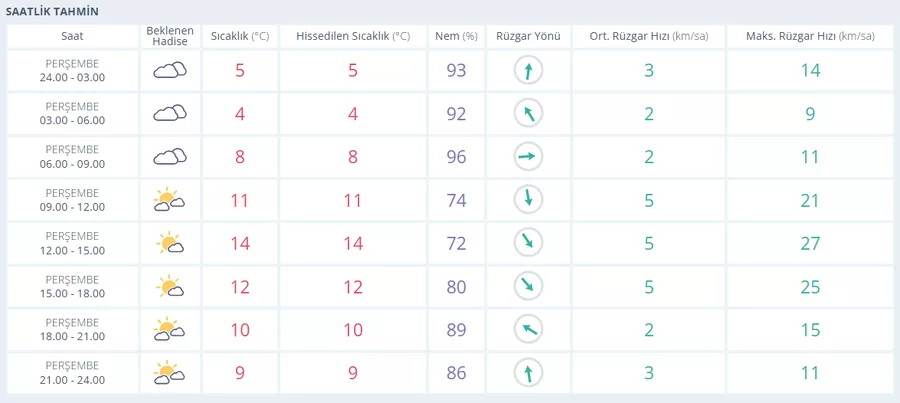Click the sunny weather icon for 12.00 - 15.00
The width and height of the screenshot is (900, 403).
pos(169,243)
